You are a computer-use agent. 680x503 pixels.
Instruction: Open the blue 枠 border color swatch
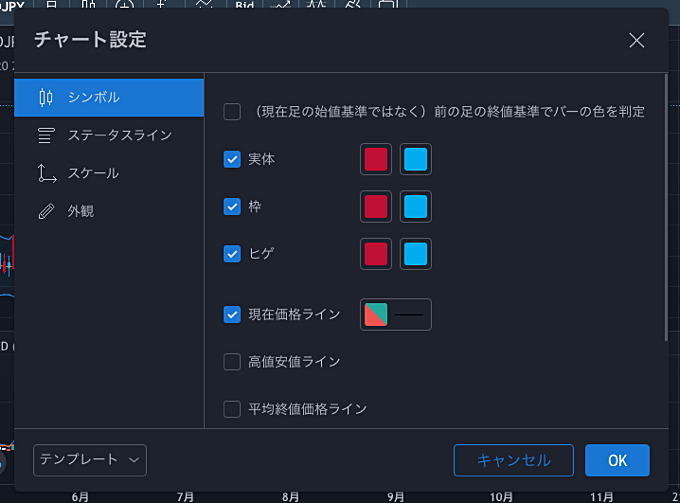click(416, 206)
